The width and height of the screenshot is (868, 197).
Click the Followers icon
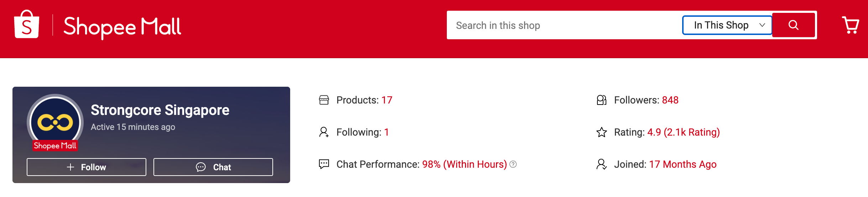point(601,100)
